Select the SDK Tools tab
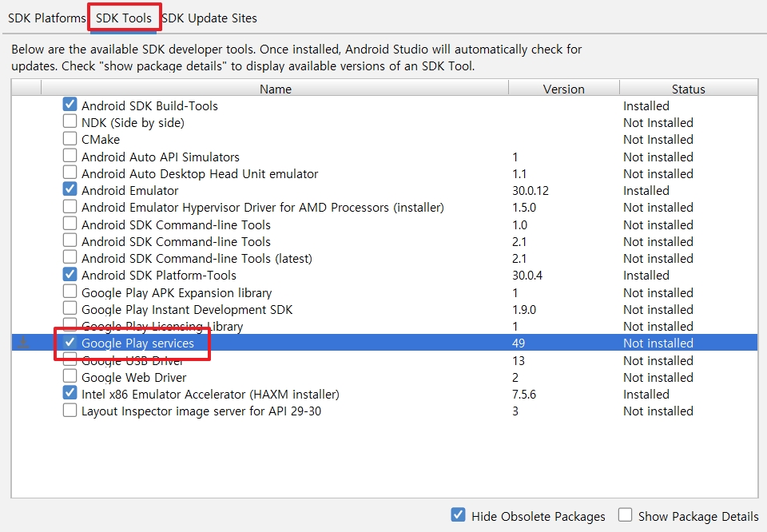 [x=124, y=18]
